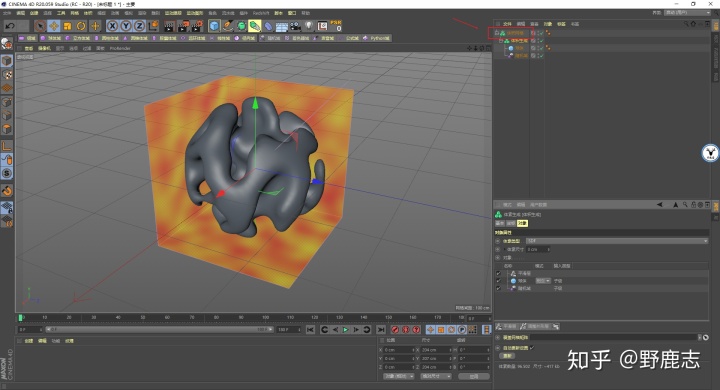This screenshot has height=390, width=720.
Task: Open Render to Picture Viewer icon
Action: (183, 26)
